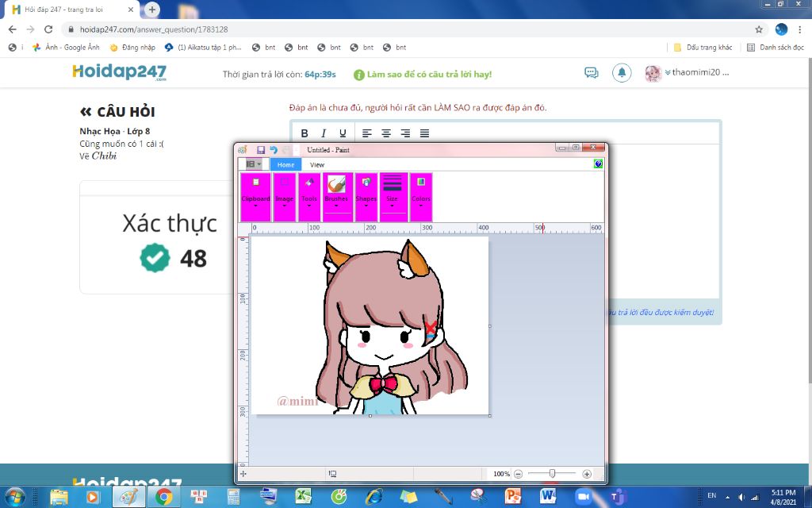Open the Chrome three-dot menu
The width and height of the screenshot is (812, 508).
click(x=800, y=29)
